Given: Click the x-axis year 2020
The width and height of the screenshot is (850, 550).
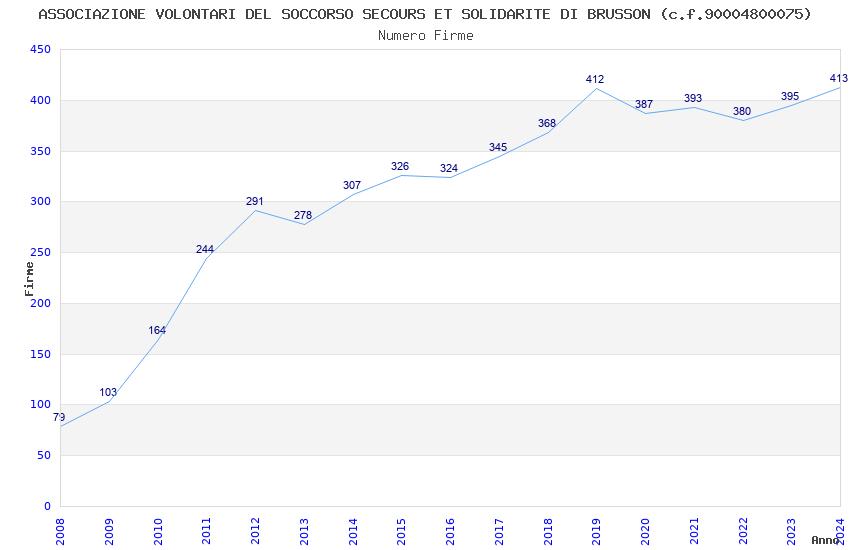Looking at the screenshot, I should [x=645, y=531].
